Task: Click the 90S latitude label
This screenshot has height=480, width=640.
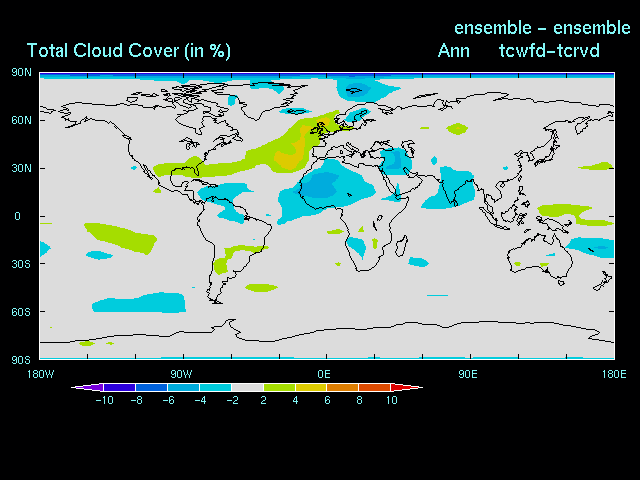Action: pyautogui.click(x=21, y=360)
